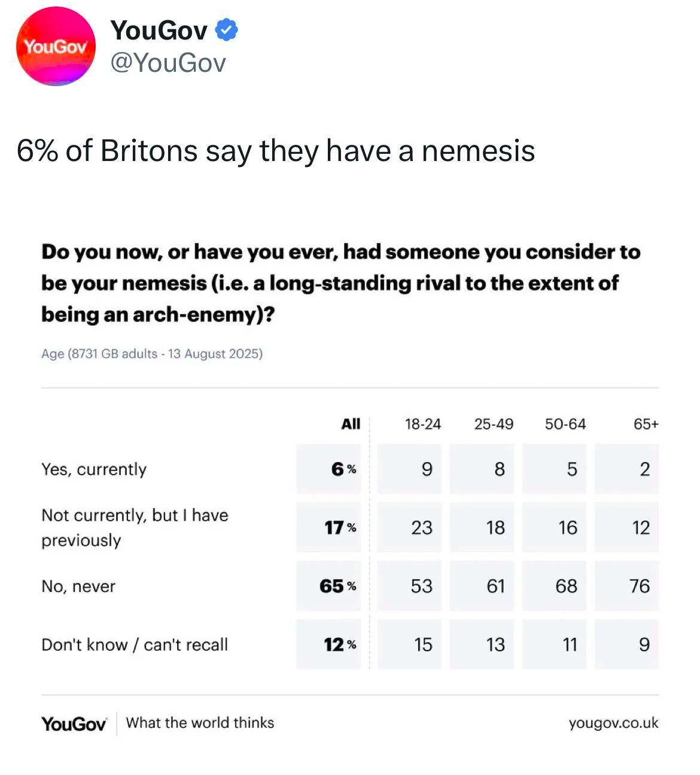
Task: Click the 'Yes, currently' row label
Action: click(x=94, y=469)
